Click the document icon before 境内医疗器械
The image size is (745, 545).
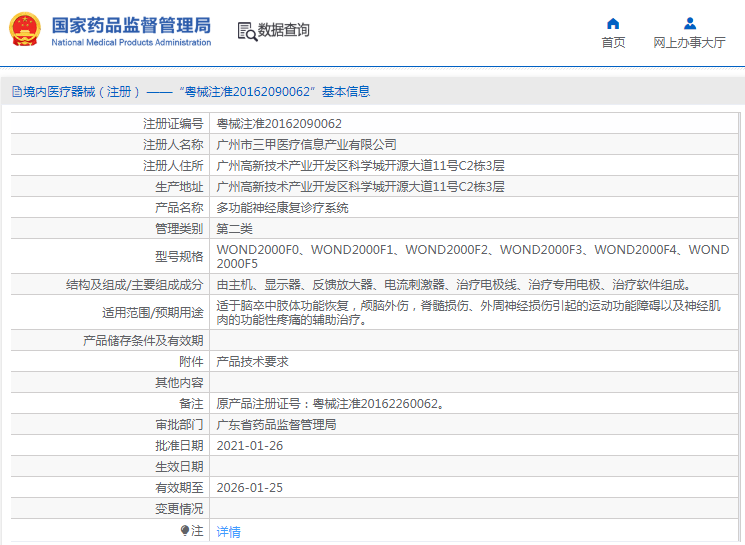[16, 91]
